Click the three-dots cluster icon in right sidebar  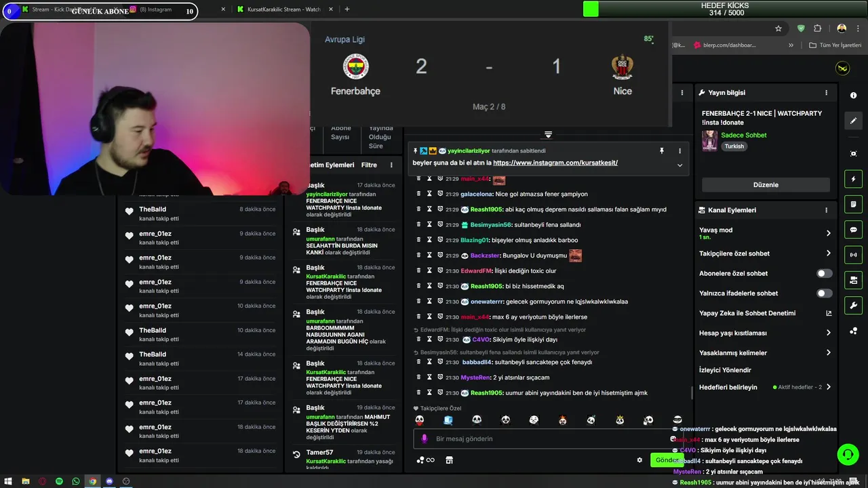click(x=853, y=331)
